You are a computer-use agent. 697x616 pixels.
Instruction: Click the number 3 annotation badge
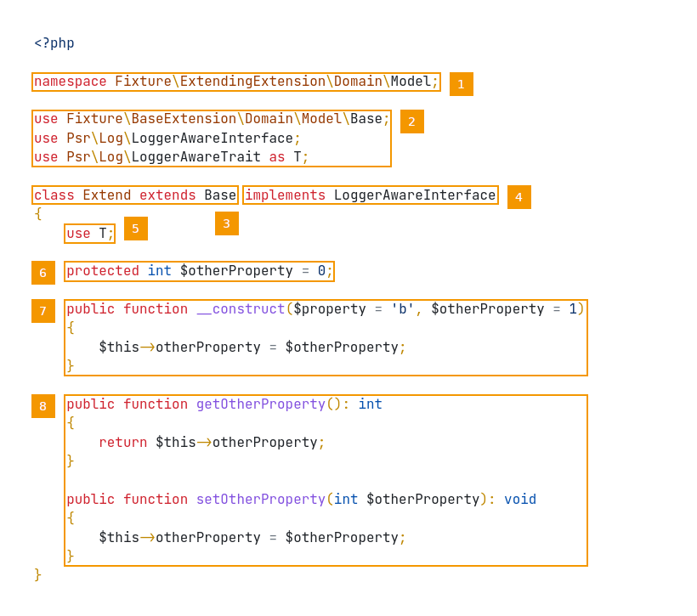226,223
